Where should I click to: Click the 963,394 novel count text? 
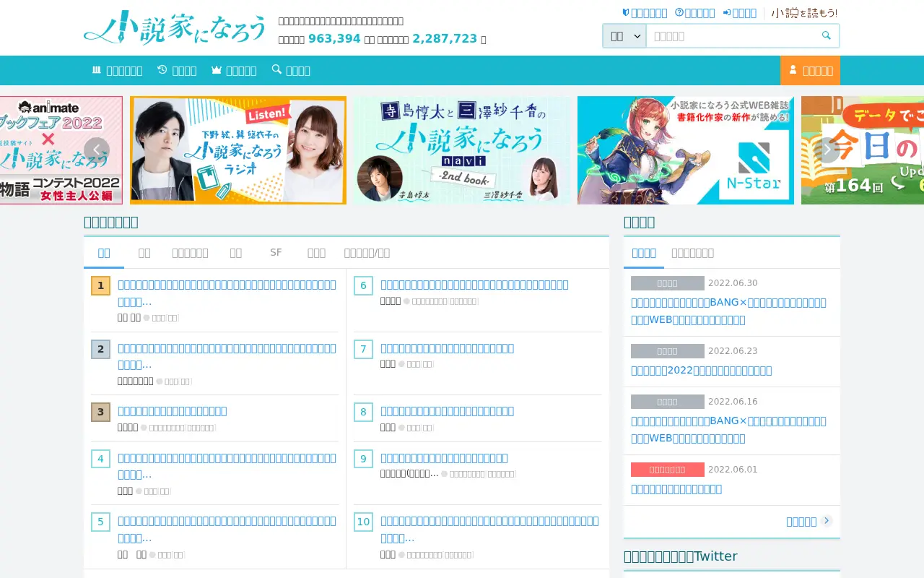334,38
